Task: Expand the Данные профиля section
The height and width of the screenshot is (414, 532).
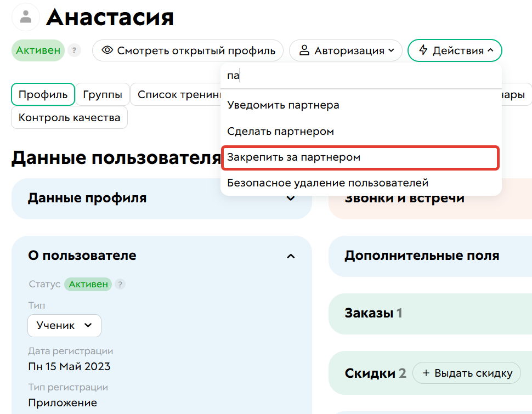Action: [291, 200]
